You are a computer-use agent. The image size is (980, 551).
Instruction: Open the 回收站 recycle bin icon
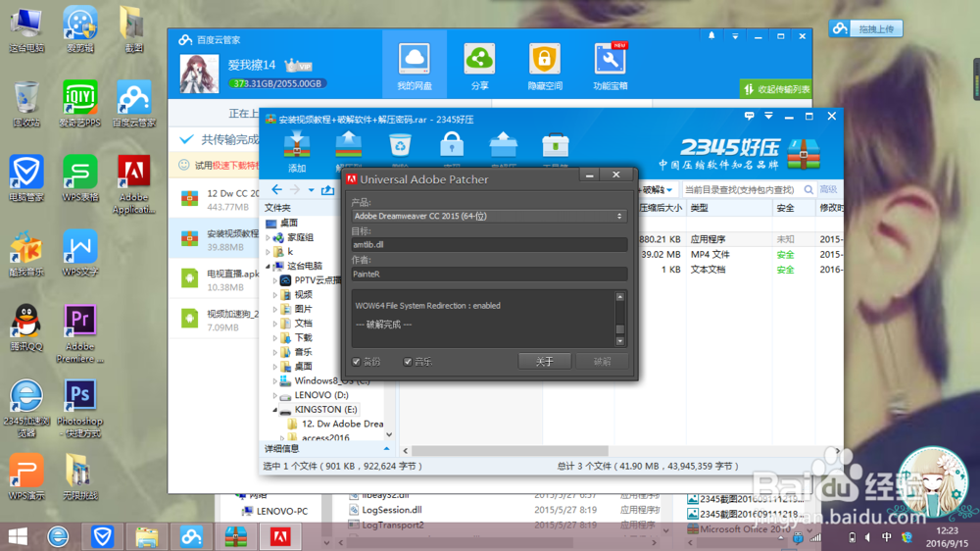coord(26,104)
